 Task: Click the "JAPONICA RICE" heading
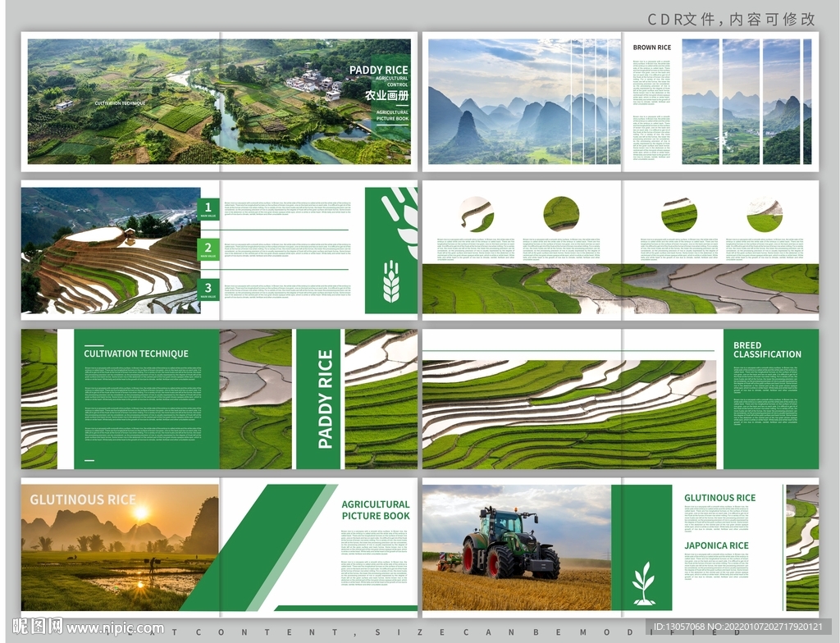pos(716,545)
